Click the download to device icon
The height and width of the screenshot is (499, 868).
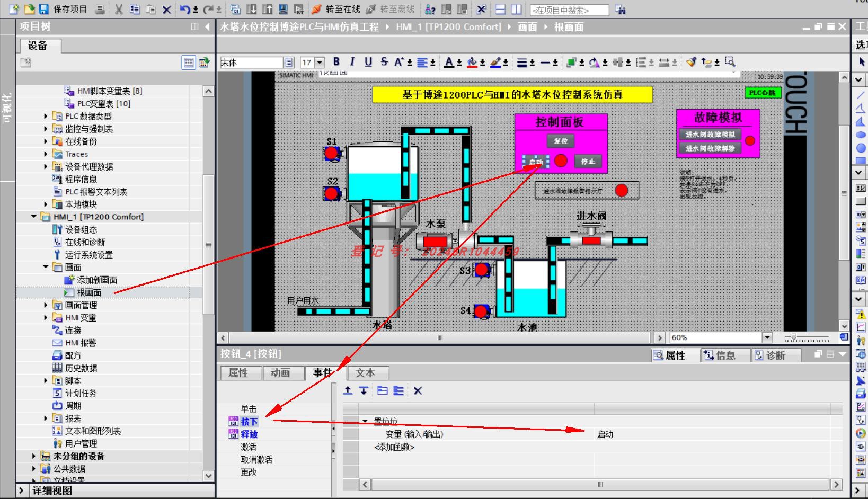click(252, 9)
